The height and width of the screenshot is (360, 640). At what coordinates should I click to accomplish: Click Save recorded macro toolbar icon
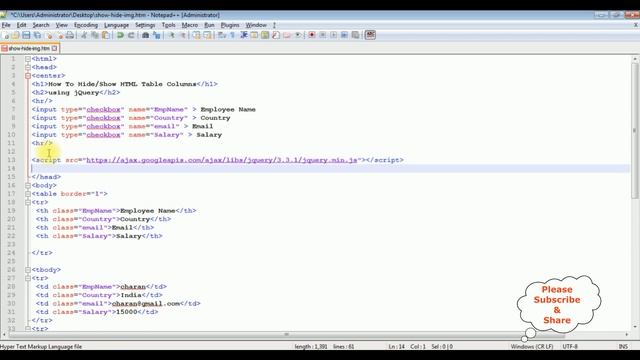(x=355, y=35)
